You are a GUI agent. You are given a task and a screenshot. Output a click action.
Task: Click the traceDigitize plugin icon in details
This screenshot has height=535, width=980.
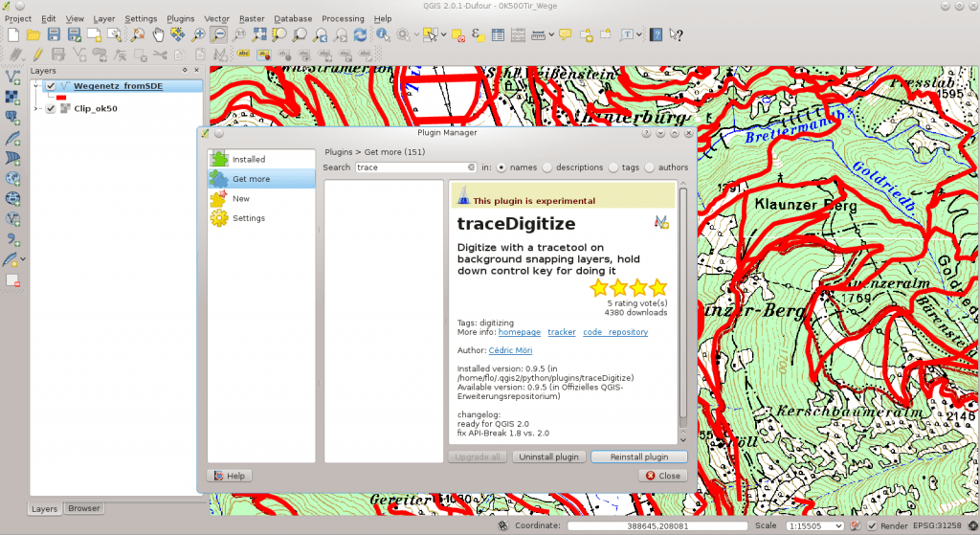pyautogui.click(x=661, y=222)
